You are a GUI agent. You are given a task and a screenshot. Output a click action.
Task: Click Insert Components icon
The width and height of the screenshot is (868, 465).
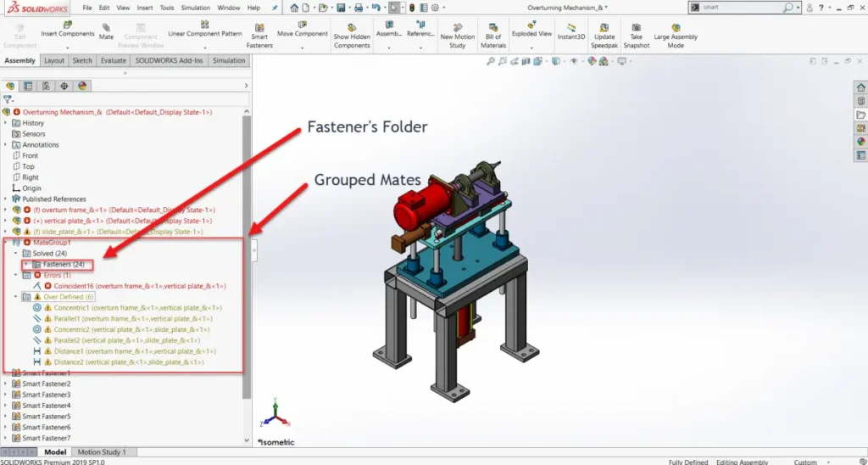(68, 25)
